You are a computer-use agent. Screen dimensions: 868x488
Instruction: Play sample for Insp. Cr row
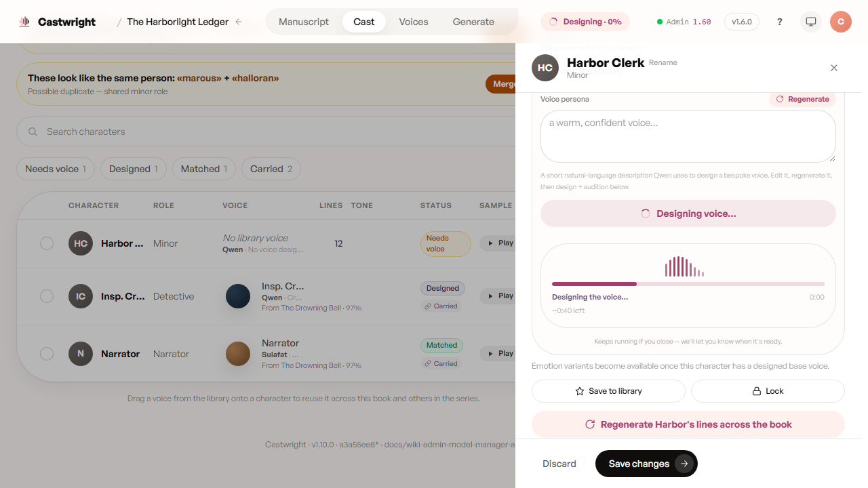pos(498,296)
